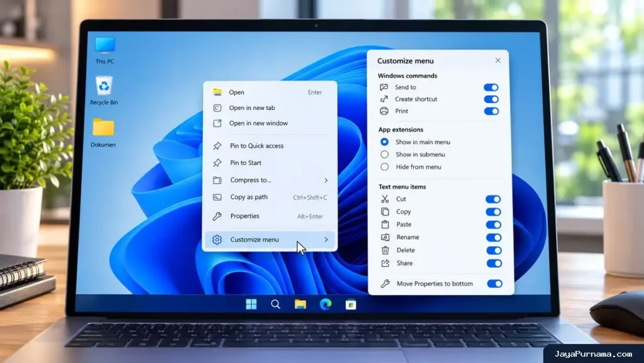Turn off the Cut switch
The height and width of the screenshot is (363, 644).
pos(493,199)
